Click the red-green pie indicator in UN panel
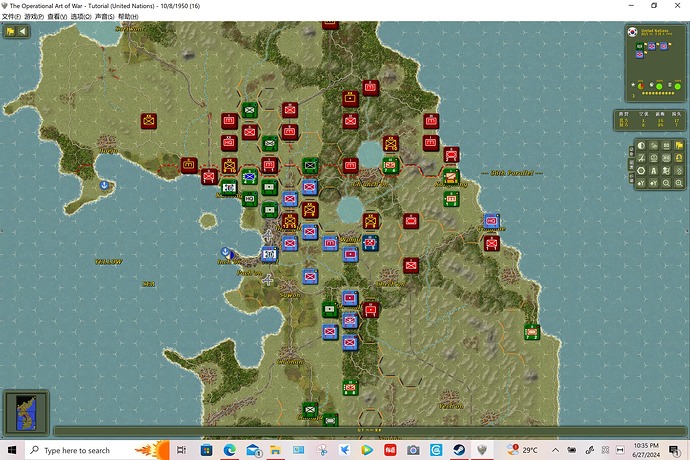Viewport: 690px width, 460px height. [641, 86]
